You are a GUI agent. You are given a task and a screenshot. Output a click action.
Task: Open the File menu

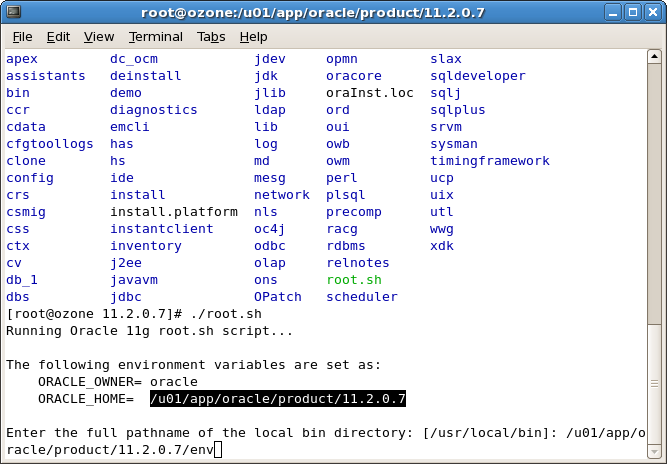pyautogui.click(x=22, y=37)
